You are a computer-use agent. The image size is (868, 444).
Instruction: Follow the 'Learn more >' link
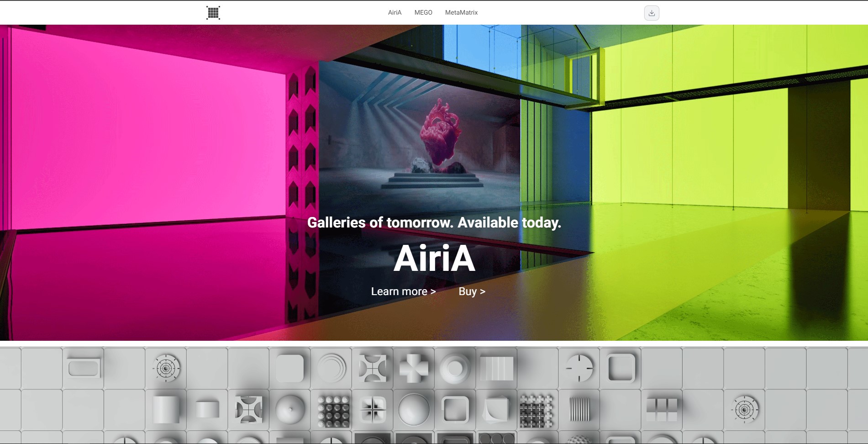click(403, 291)
